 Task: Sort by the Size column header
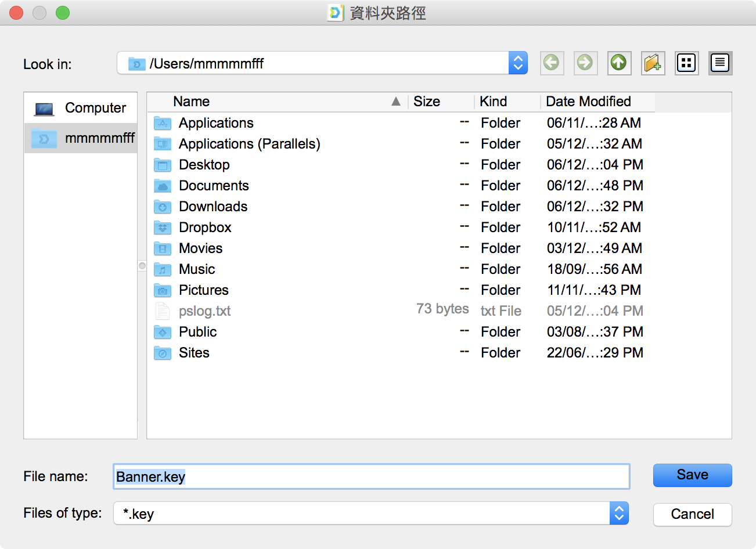point(427,102)
